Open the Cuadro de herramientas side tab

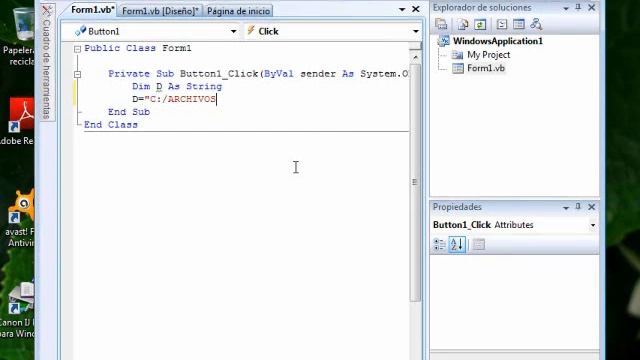pyautogui.click(x=47, y=62)
